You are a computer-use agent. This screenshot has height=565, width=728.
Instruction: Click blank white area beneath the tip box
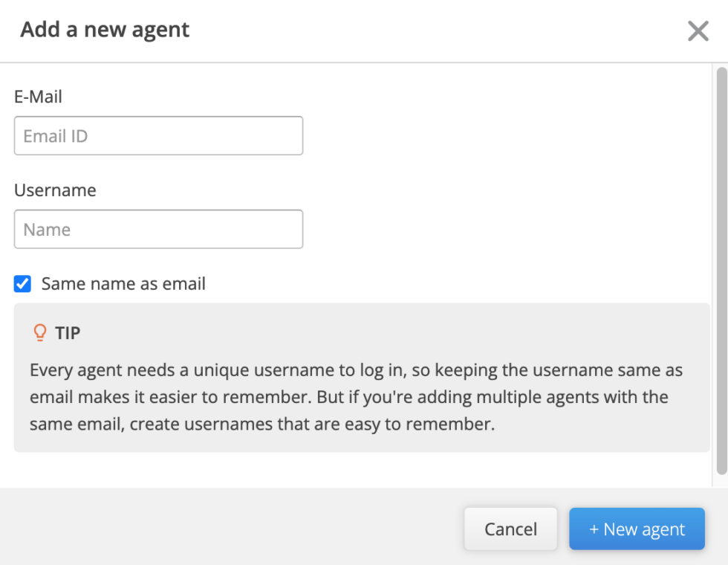(357, 470)
